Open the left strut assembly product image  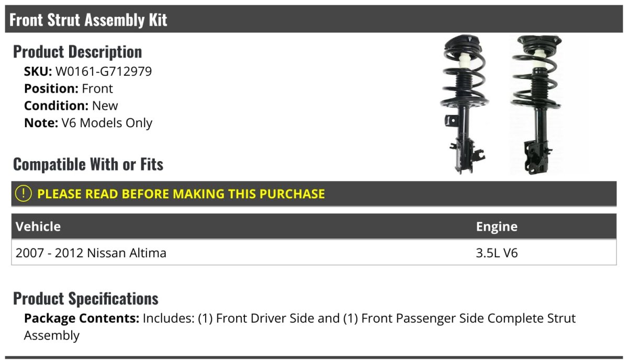point(465,105)
